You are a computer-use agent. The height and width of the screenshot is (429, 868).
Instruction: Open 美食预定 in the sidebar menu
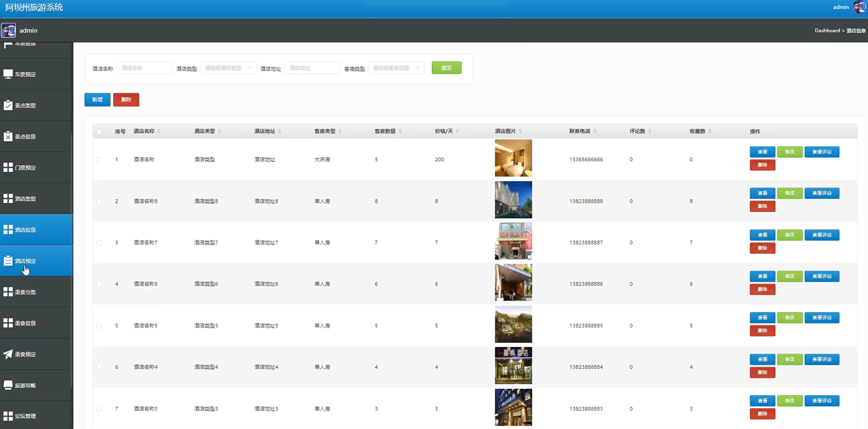click(x=37, y=354)
